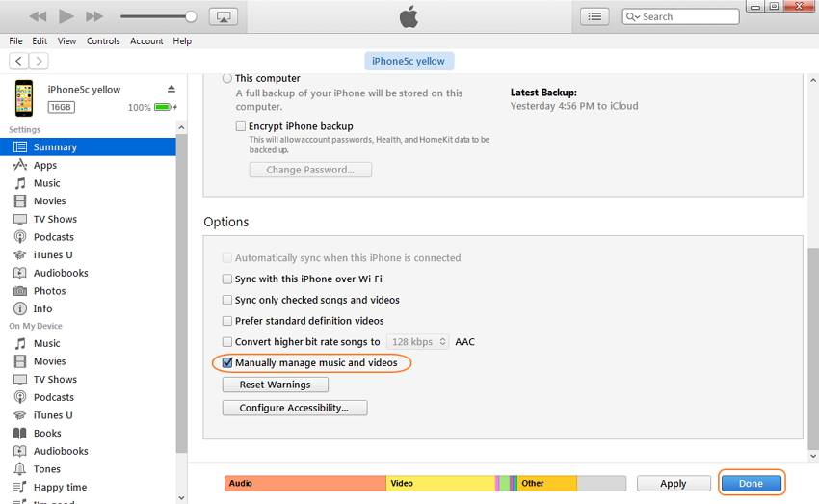Go to the previous track

(39, 16)
